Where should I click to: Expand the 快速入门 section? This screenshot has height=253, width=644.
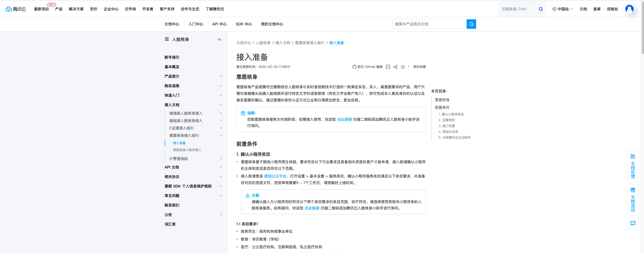click(x=221, y=95)
